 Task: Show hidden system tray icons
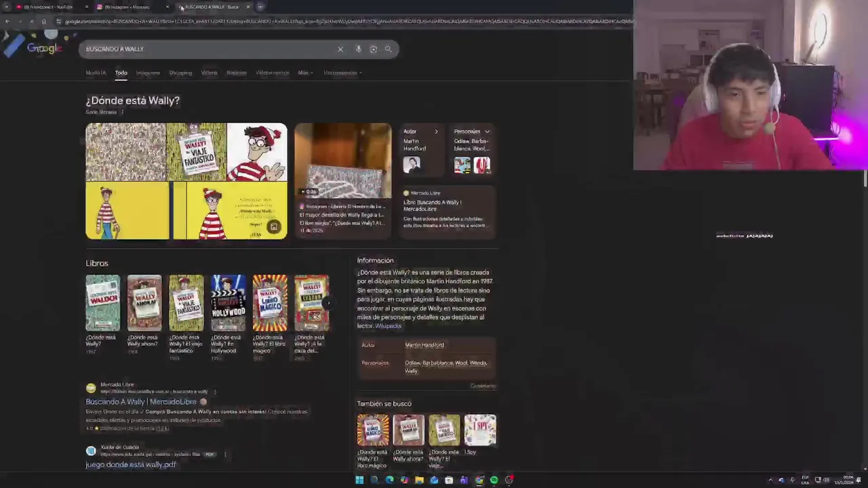[x=770, y=480]
